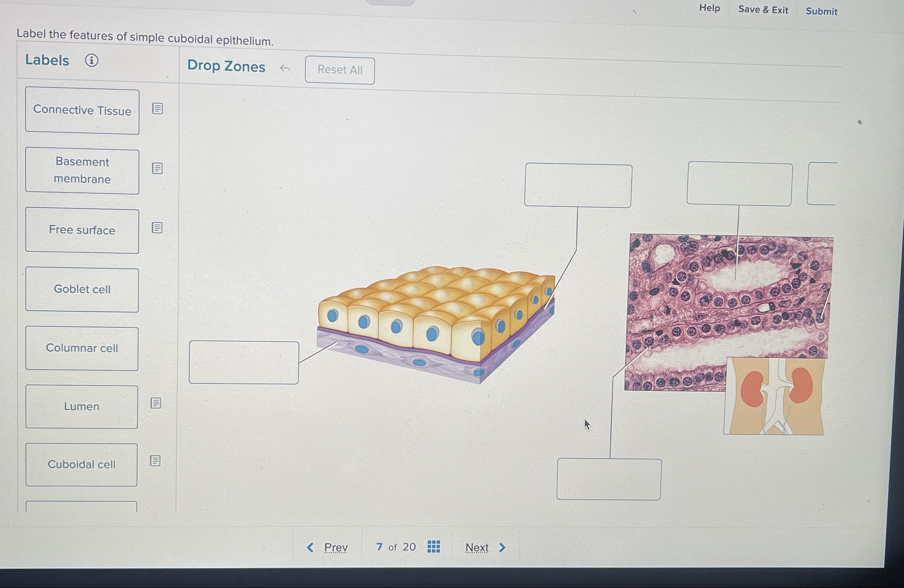Click the Reset All button
The width and height of the screenshot is (904, 588).
click(340, 70)
